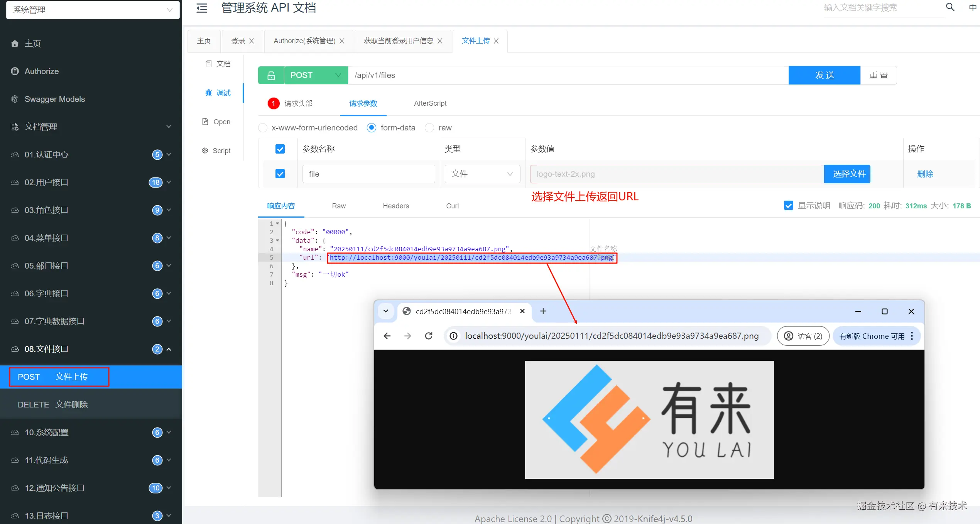Click the 选择文件 file selection button

[847, 174]
